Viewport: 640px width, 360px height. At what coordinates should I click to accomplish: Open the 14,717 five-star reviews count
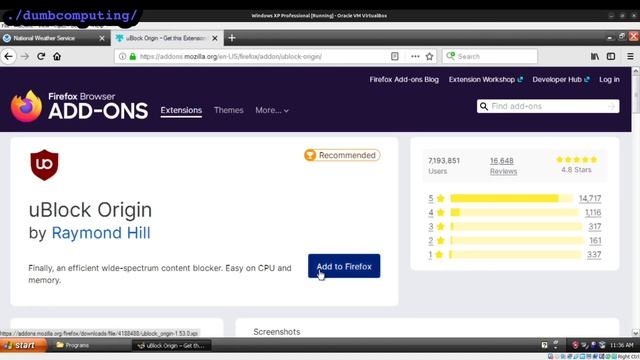[x=590, y=198]
